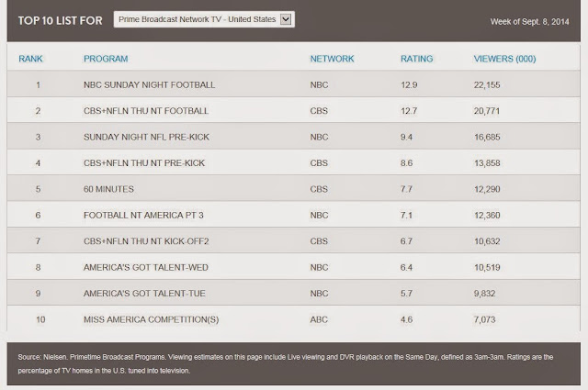588x390 pixels.
Task: Click the RANK column header
Action: point(30,59)
